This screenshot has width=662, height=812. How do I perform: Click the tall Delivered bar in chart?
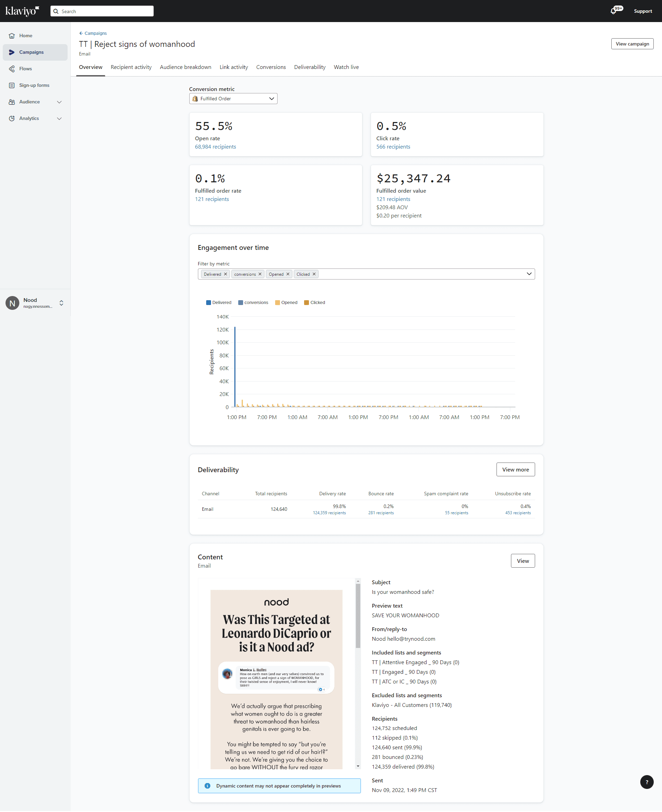pos(235,367)
